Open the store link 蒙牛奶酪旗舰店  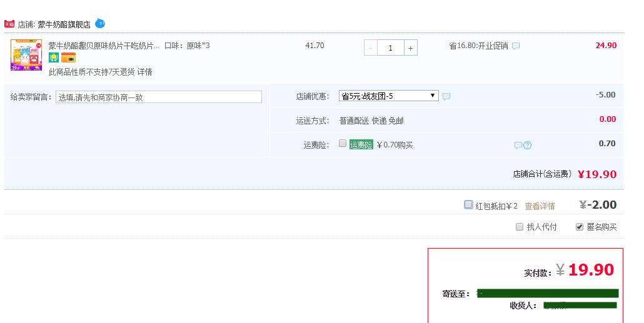(x=64, y=24)
